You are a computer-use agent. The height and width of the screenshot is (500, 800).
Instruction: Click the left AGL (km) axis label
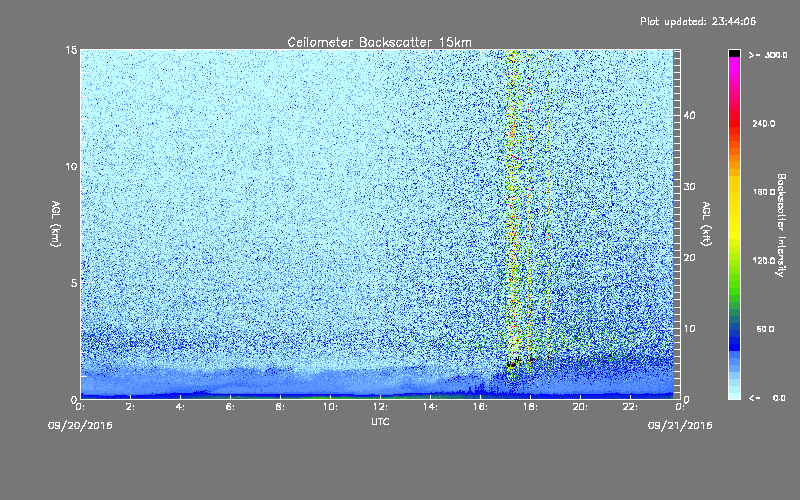click(56, 224)
